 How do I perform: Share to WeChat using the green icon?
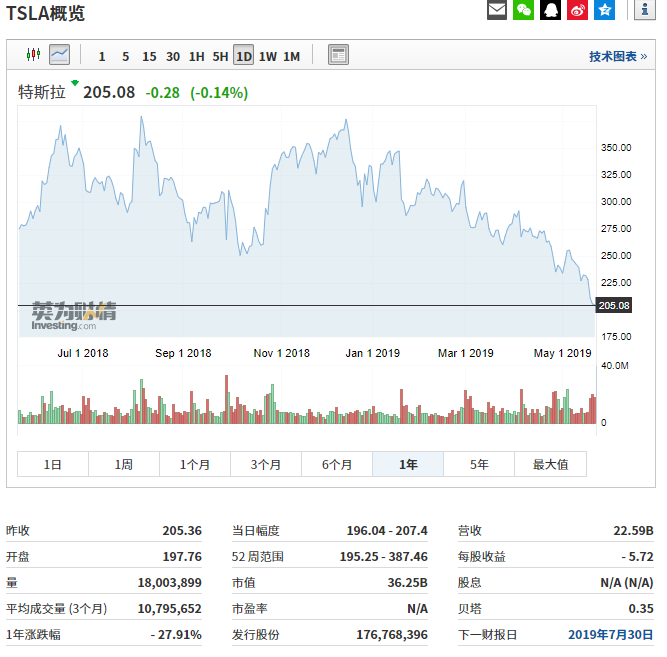click(x=523, y=9)
